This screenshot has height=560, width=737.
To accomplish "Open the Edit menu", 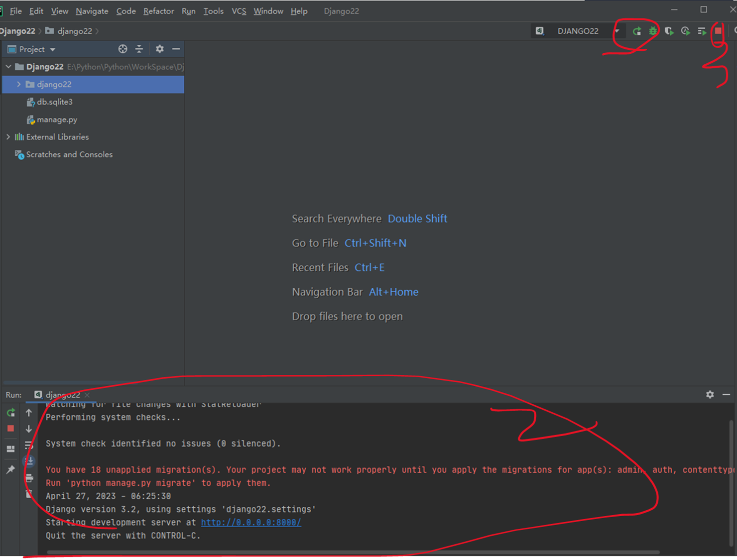I will pos(36,11).
